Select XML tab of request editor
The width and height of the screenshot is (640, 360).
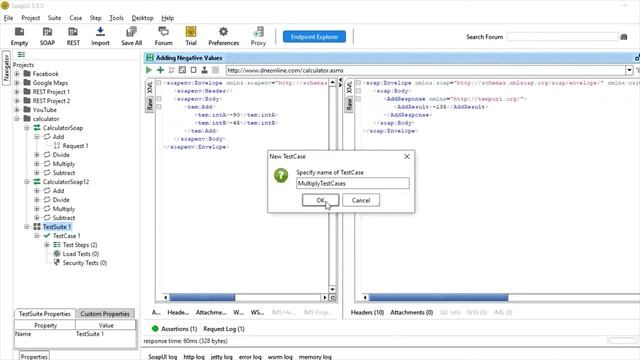click(150, 87)
